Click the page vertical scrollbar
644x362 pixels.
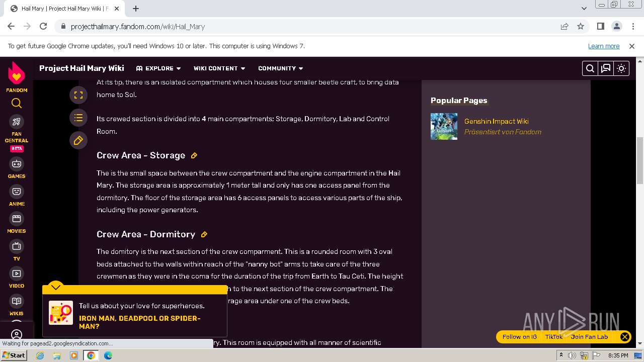640,161
